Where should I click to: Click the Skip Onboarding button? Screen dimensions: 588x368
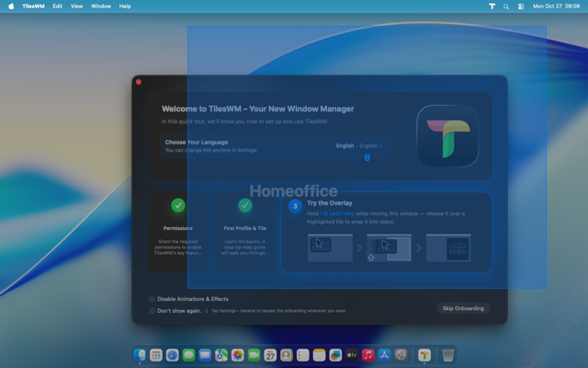click(463, 308)
